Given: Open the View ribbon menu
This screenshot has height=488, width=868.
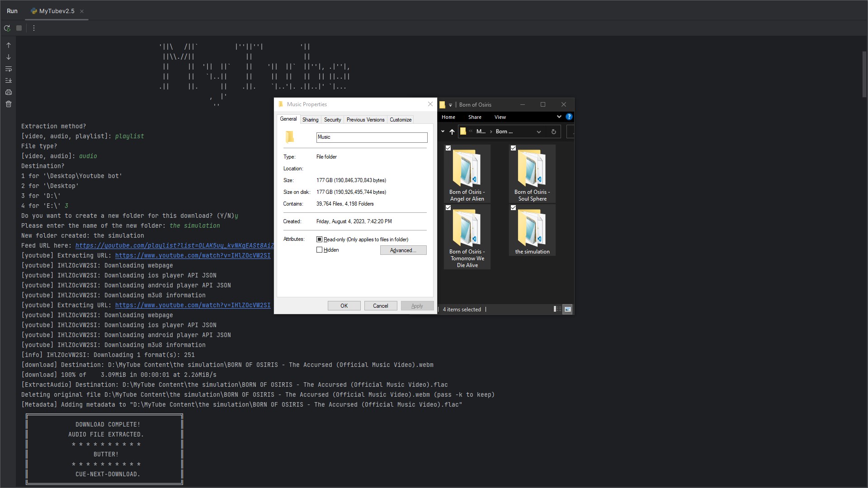Looking at the screenshot, I should click(x=500, y=117).
